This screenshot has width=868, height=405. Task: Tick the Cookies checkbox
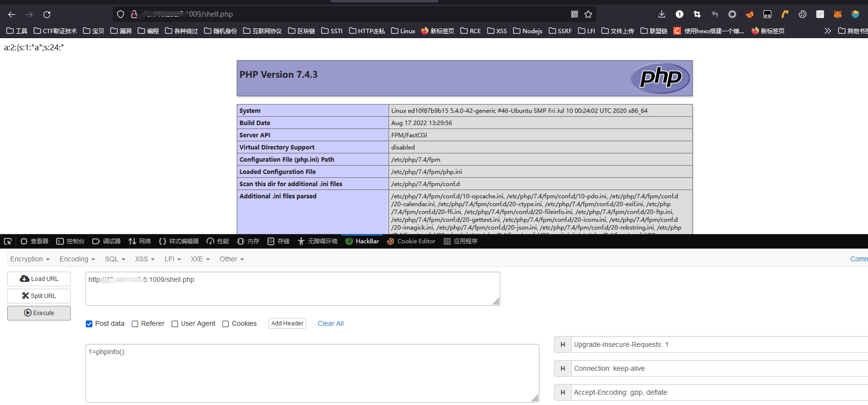226,324
